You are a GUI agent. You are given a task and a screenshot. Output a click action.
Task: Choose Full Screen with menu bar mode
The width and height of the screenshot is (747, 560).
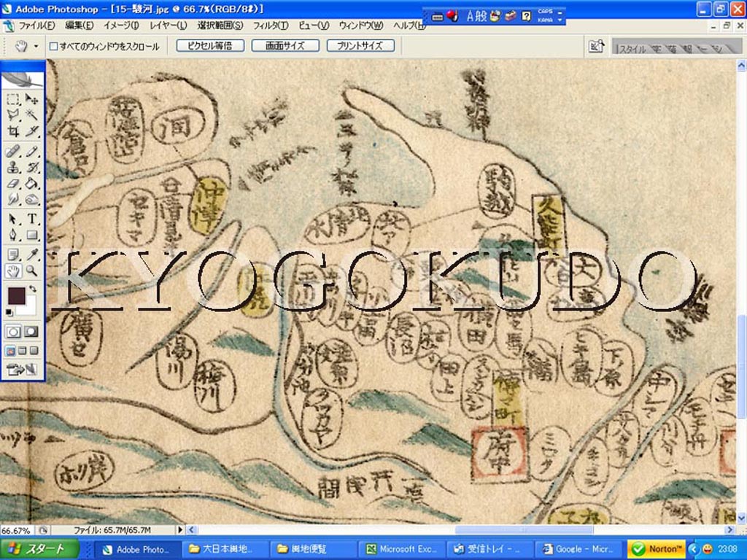pyautogui.click(x=22, y=351)
